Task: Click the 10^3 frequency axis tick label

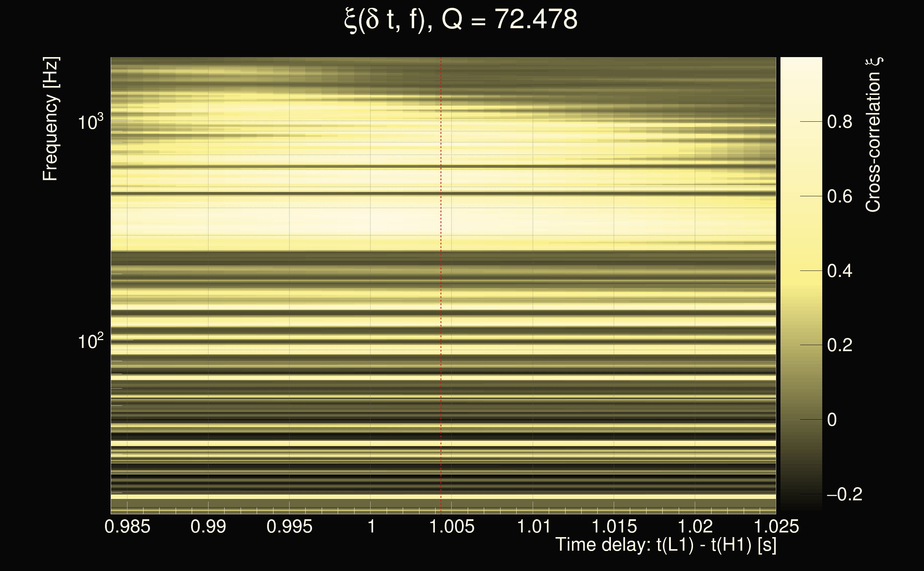Action: (x=90, y=122)
